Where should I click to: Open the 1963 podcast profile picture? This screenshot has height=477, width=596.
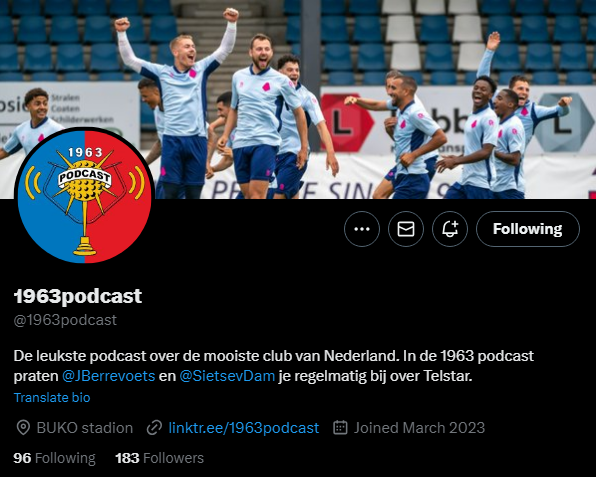click(84, 196)
